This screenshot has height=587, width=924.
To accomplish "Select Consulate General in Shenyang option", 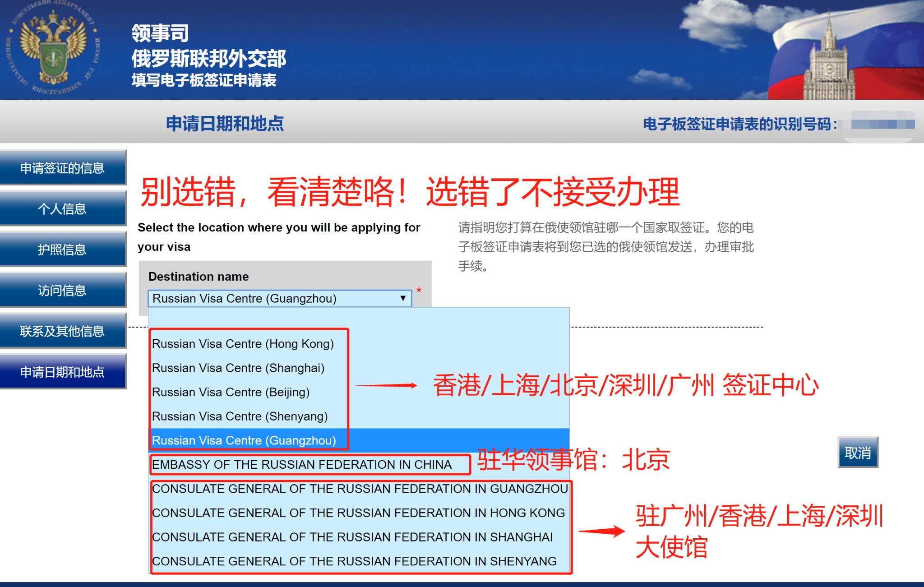I will 354,561.
